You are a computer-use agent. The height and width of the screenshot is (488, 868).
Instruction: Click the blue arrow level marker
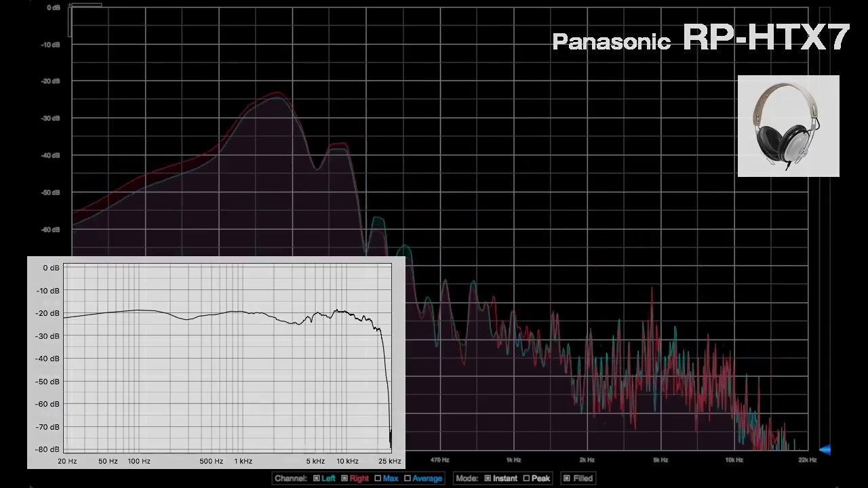(825, 449)
